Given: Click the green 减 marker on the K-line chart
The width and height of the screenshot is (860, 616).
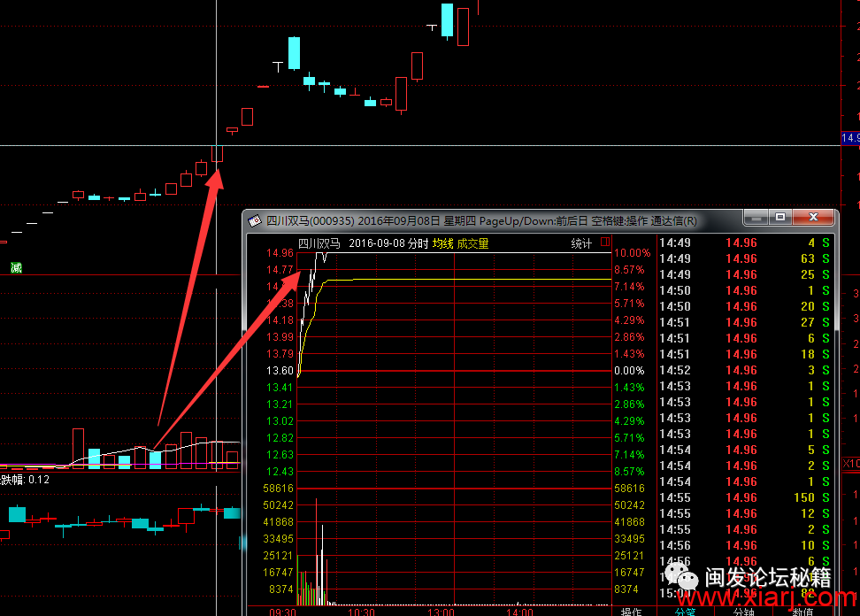Looking at the screenshot, I should pos(17,267).
